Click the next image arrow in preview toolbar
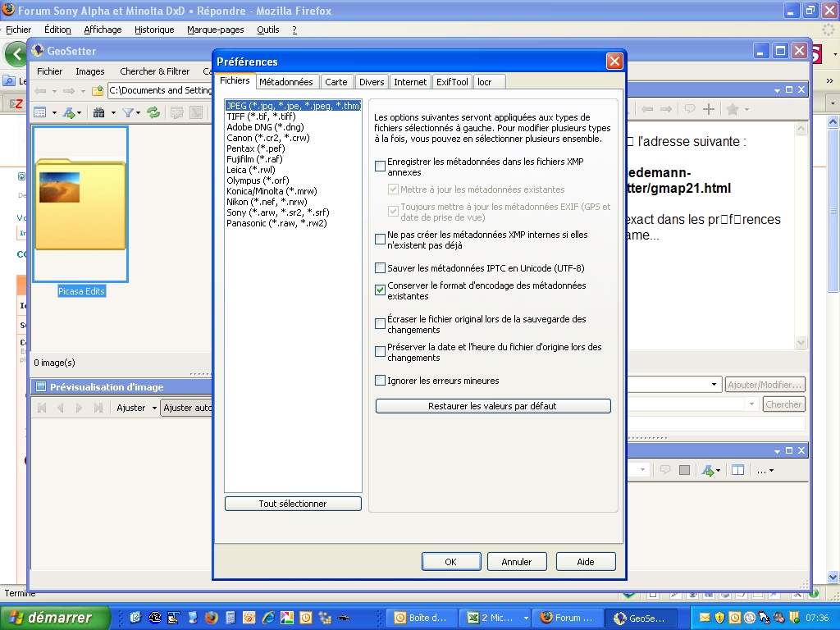This screenshot has width=840, height=630. (80, 408)
